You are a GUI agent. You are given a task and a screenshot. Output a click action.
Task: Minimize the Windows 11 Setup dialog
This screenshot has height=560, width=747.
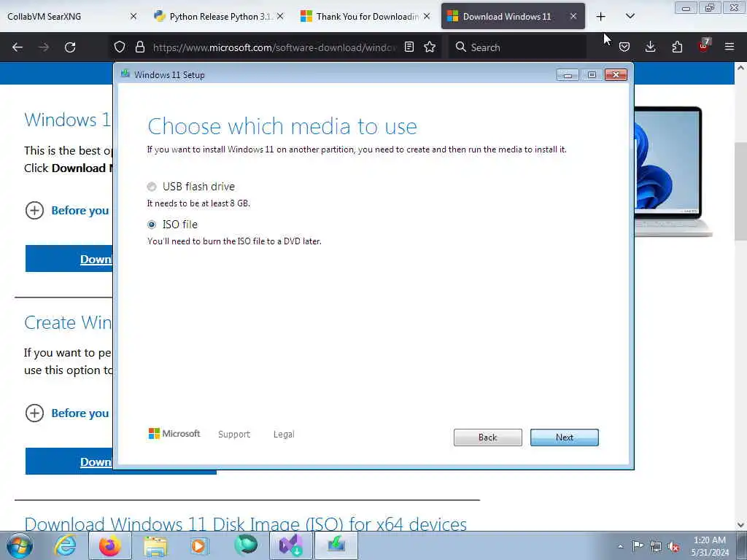(568, 75)
